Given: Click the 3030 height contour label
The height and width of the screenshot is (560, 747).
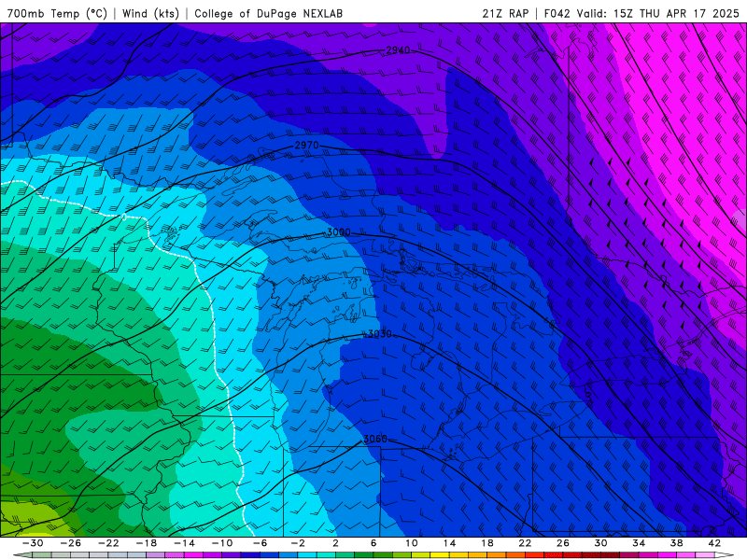Looking at the screenshot, I should [380, 334].
